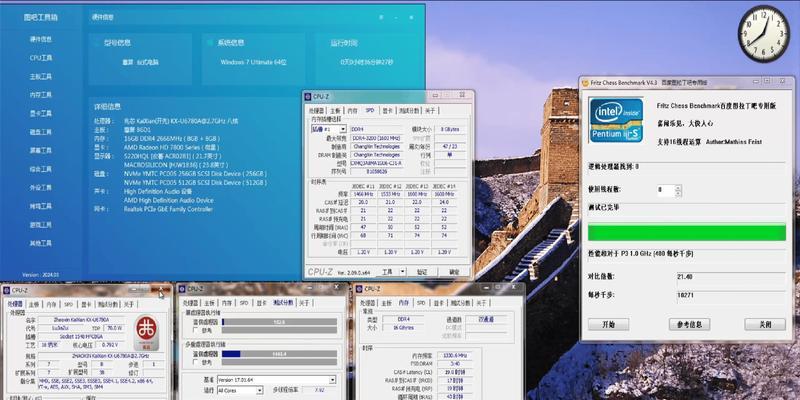Switch to 主板 tab in CPU-Z SPD window

pos(335,111)
